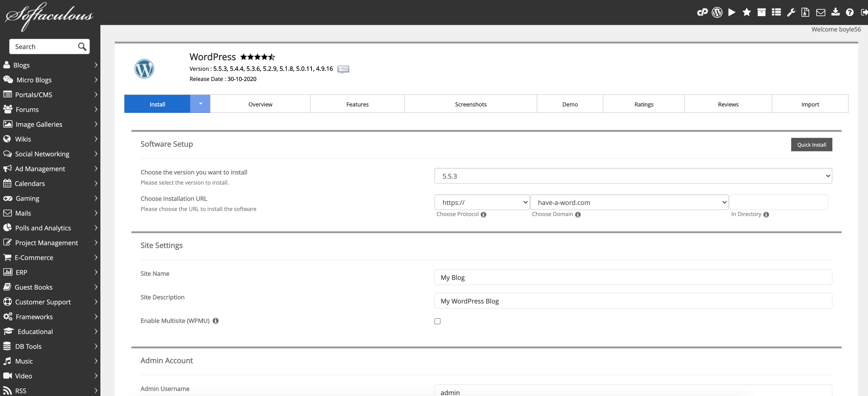
Task: Switch to the Overview tab
Action: (x=260, y=104)
